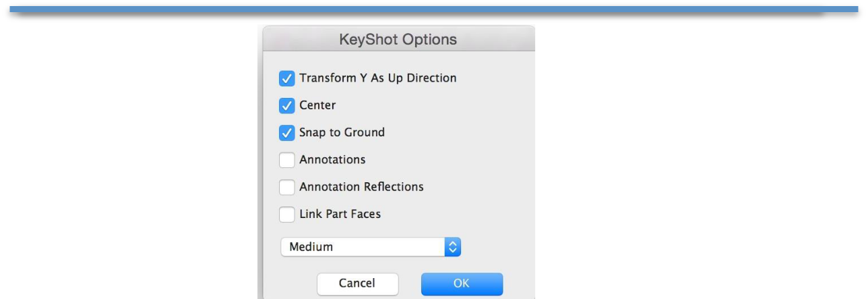Open the Medium quality dropdown

(371, 247)
